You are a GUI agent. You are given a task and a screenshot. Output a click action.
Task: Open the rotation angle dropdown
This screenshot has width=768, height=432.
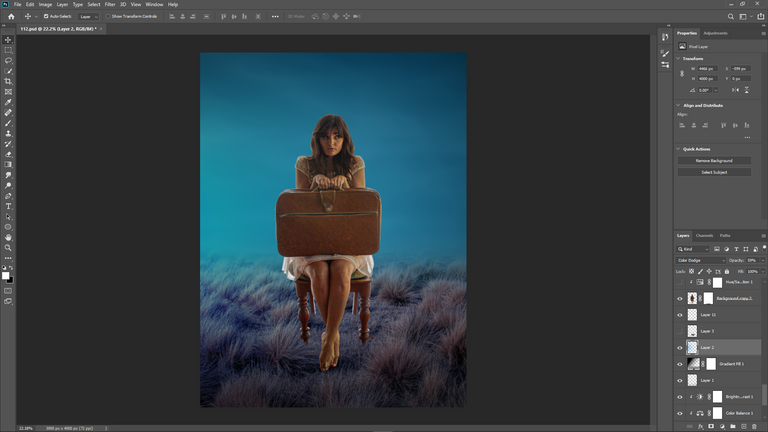(x=716, y=90)
